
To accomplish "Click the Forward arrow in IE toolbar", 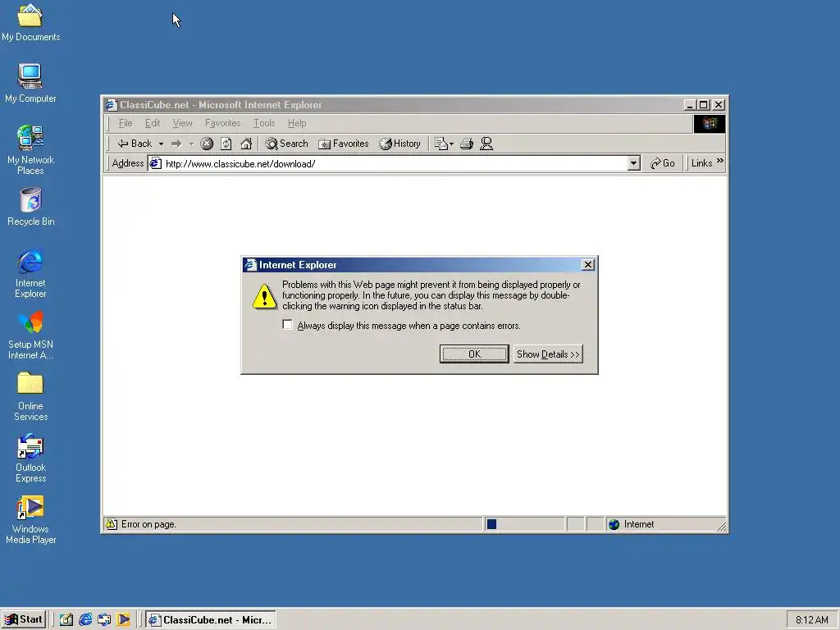I will 176,144.
